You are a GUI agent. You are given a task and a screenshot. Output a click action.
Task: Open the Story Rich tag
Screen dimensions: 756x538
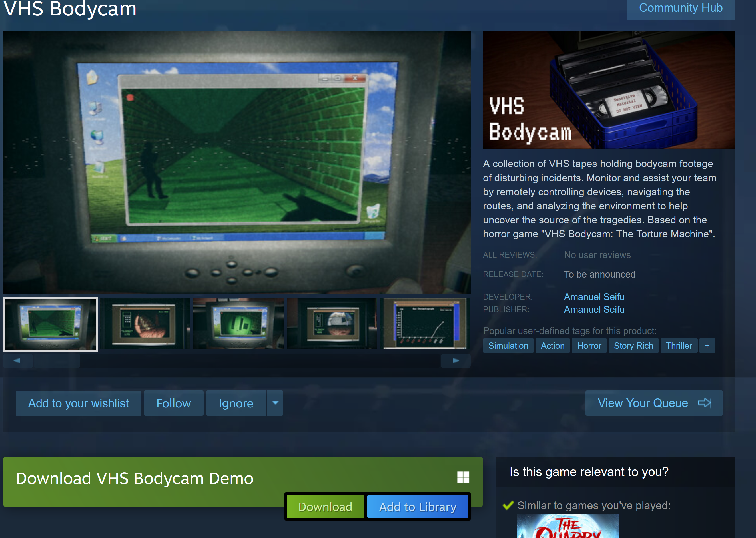pyautogui.click(x=633, y=346)
